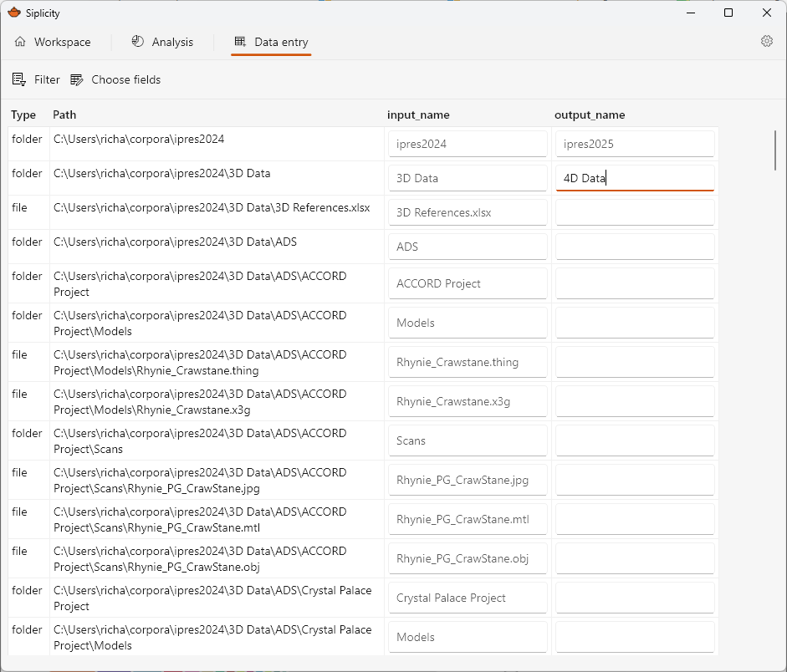
Task: Select the output_name field containing ipres2025
Action: (635, 143)
